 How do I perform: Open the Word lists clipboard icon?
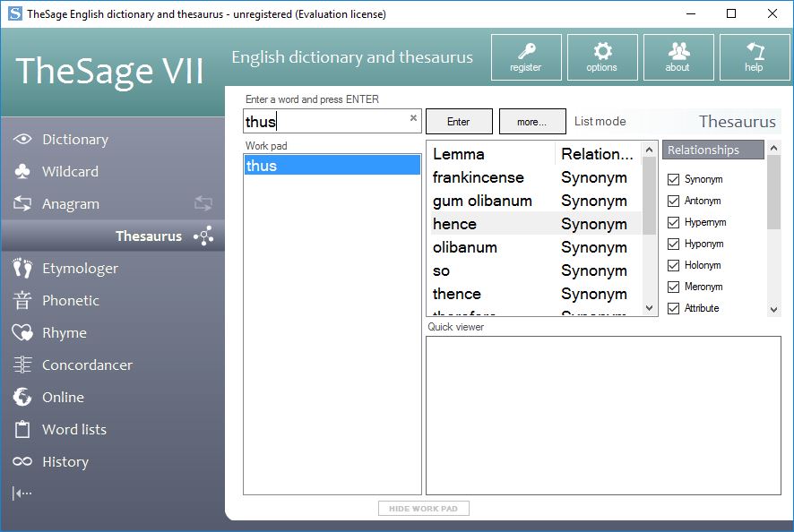tap(22, 429)
